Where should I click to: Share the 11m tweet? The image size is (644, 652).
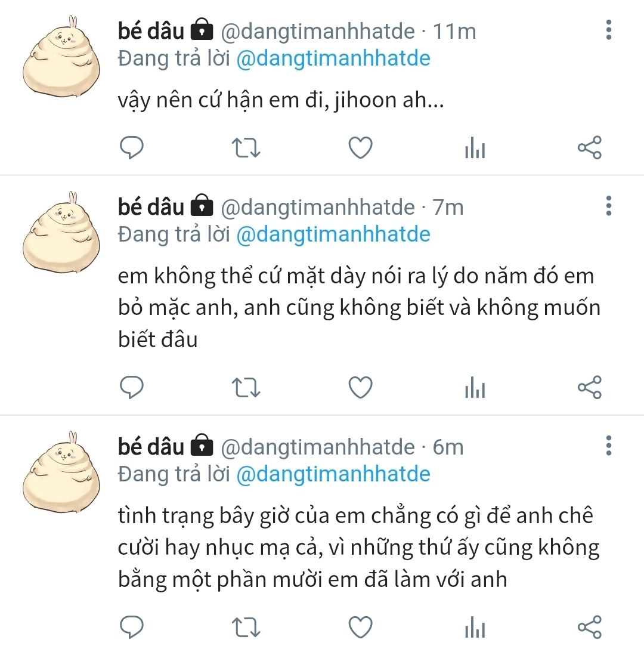point(590,147)
